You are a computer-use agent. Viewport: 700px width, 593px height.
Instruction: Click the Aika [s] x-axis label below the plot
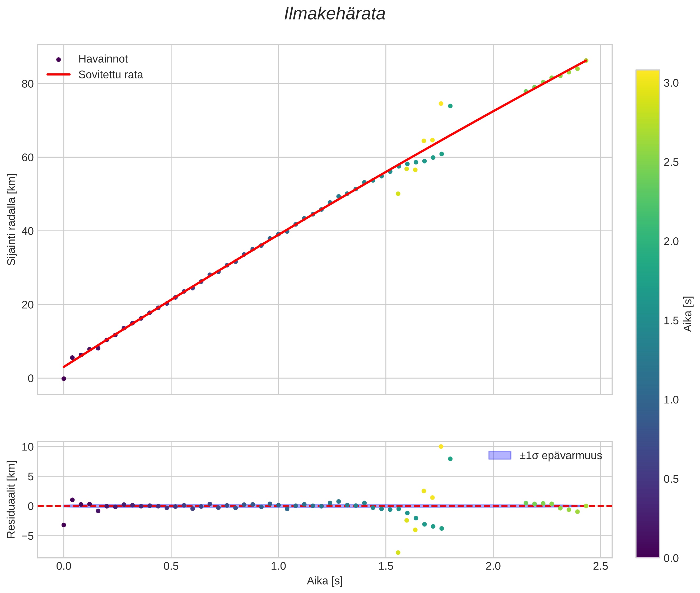[325, 581]
